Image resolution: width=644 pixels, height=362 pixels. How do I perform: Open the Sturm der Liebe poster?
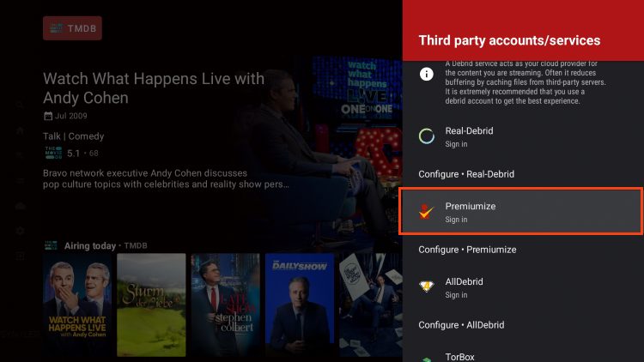[150, 293]
